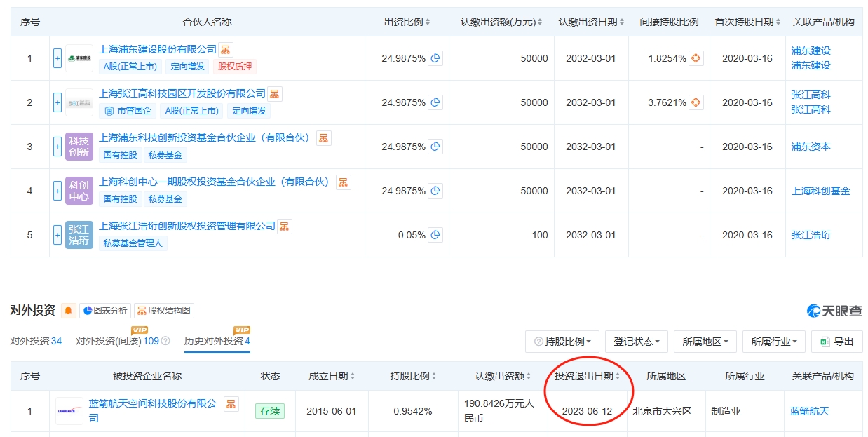This screenshot has width=868, height=437.
Task: Open 图表分析 chart analysis
Action: point(105,311)
